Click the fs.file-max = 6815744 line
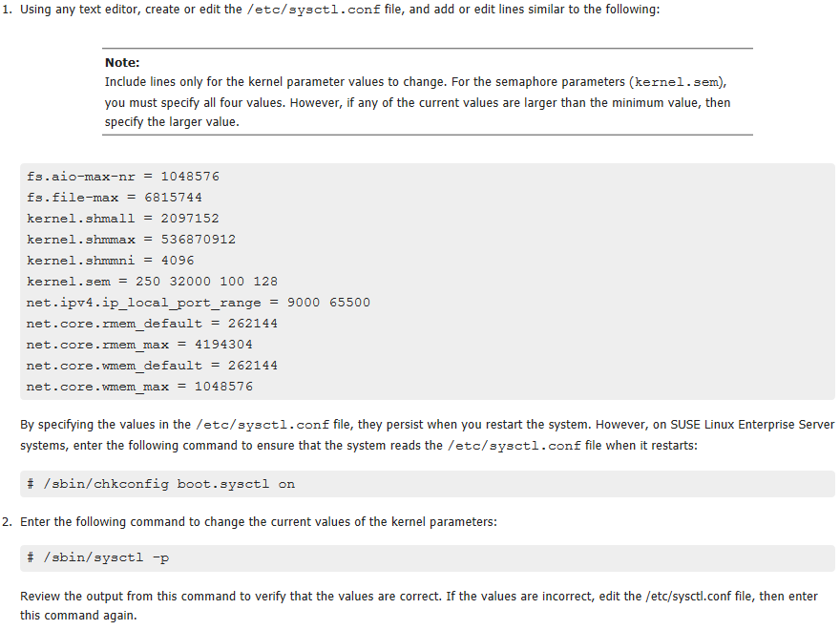The image size is (840, 630). tap(115, 198)
